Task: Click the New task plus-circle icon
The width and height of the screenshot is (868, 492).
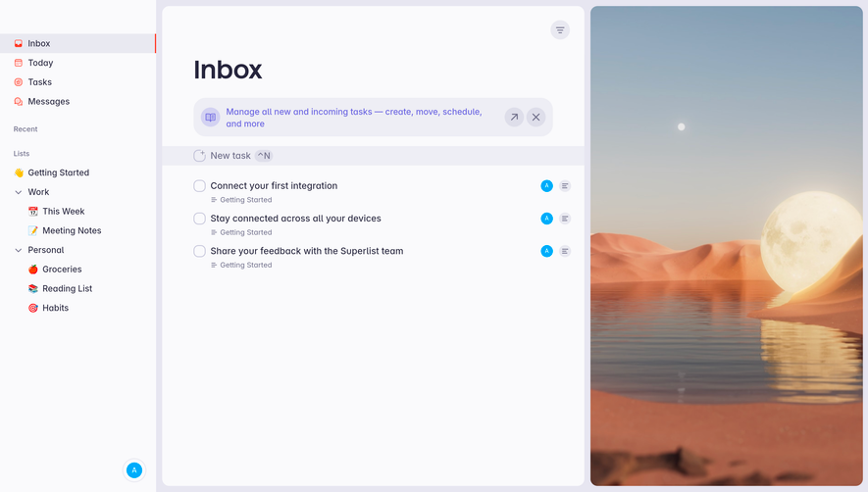Action: click(199, 156)
